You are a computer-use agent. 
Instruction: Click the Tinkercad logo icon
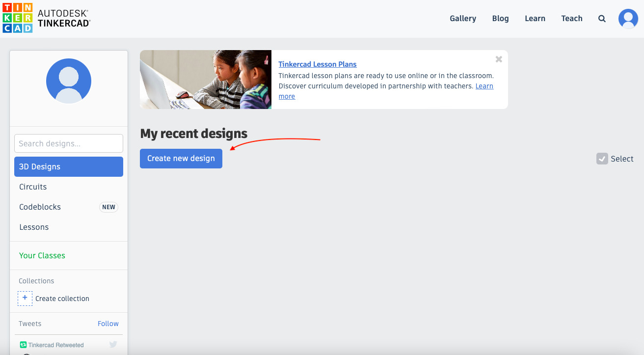pyautogui.click(x=18, y=18)
